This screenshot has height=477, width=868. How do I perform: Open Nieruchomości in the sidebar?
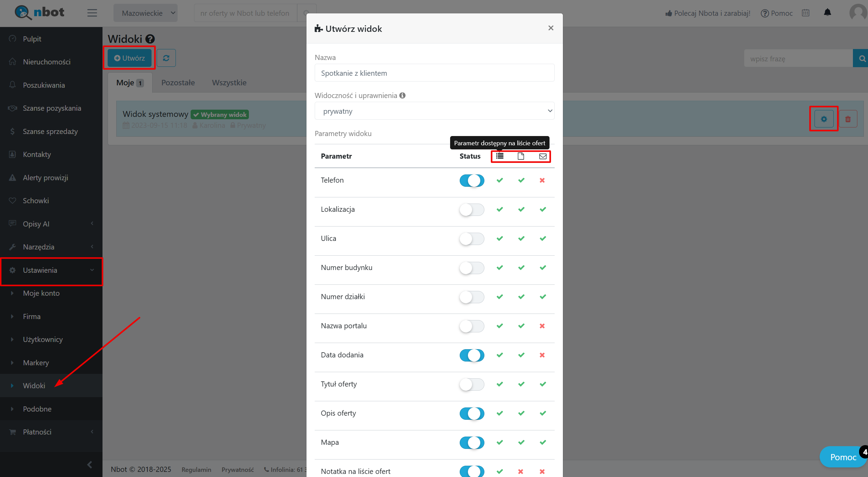click(x=47, y=62)
